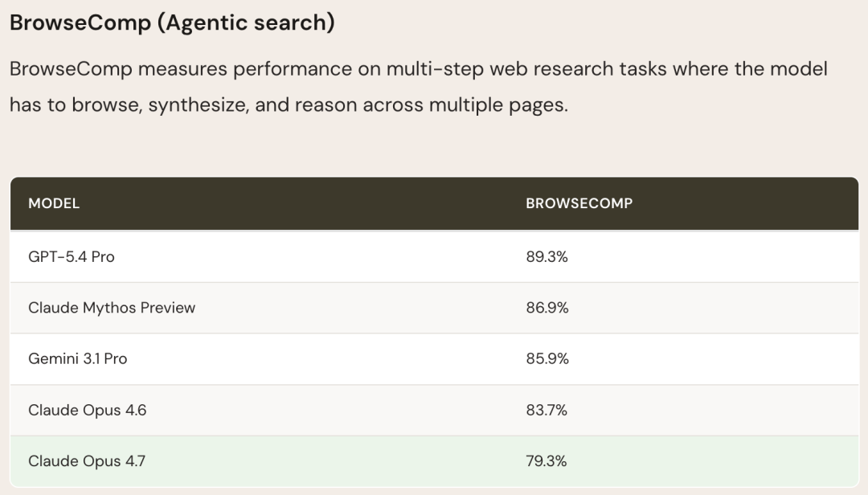Select the 83.7% score cell

(547, 410)
